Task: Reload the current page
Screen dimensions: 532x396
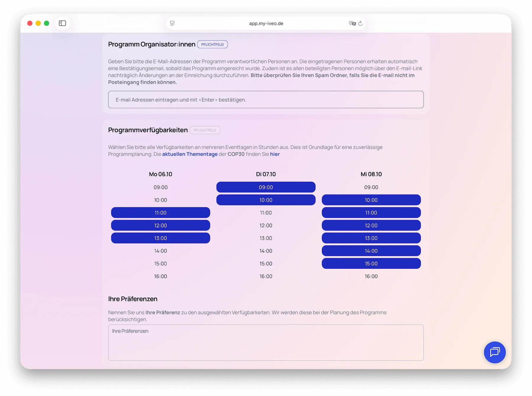Action: coord(360,23)
